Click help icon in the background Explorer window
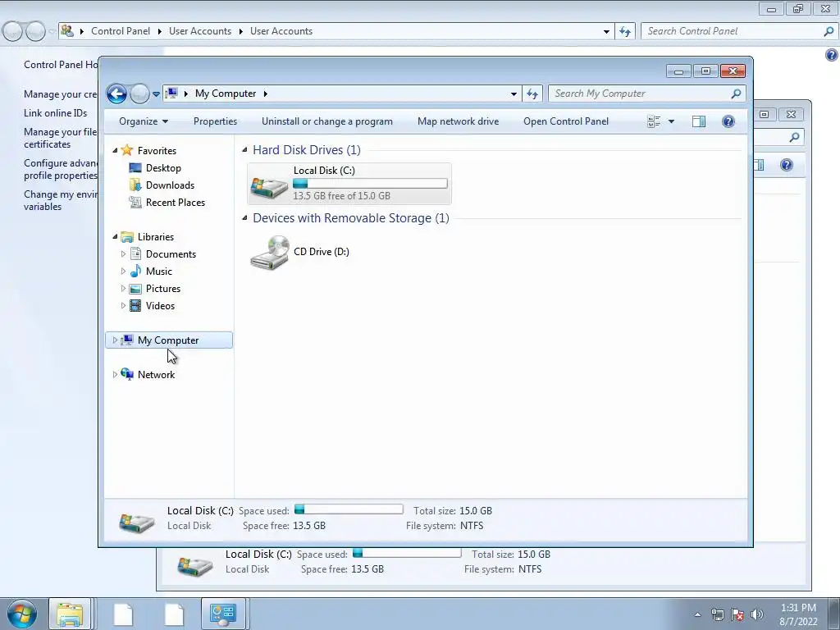840x630 pixels. coord(787,164)
